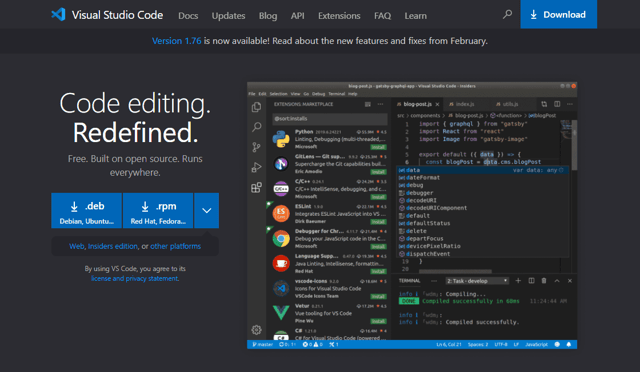Click 'Ln 6, Col 21' in status bar
This screenshot has height=372, width=640.
click(449, 344)
